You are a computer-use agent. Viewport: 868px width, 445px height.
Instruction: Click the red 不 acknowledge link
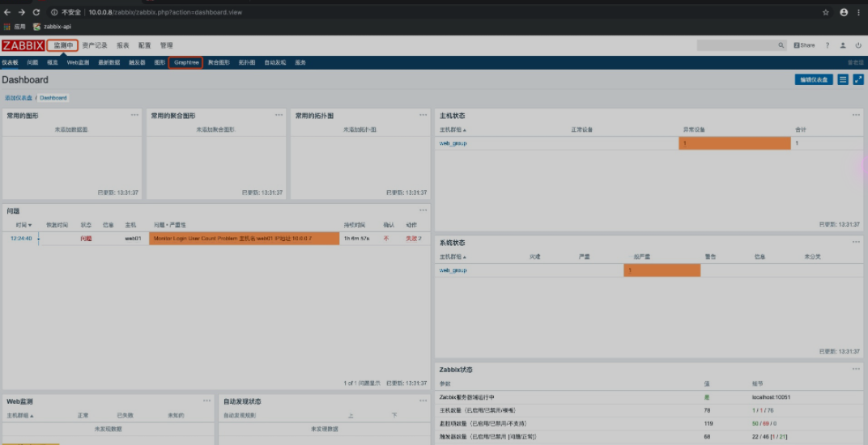coord(386,239)
